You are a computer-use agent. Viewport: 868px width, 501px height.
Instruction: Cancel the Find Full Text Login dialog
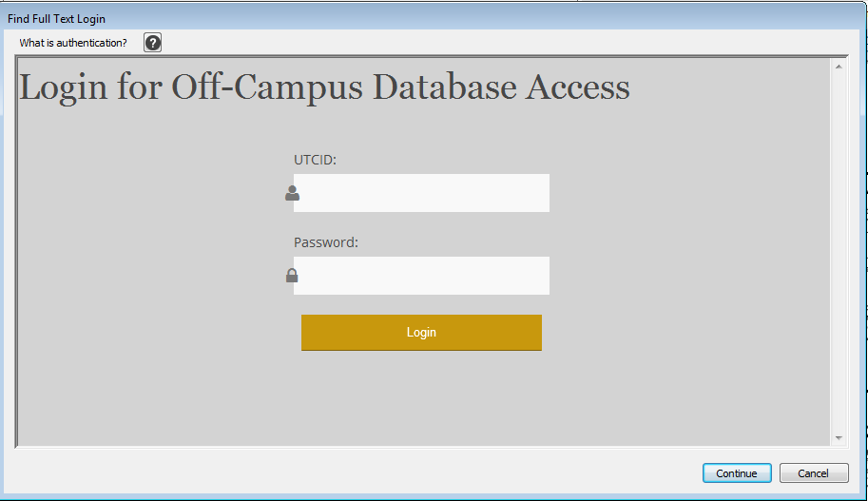point(813,473)
